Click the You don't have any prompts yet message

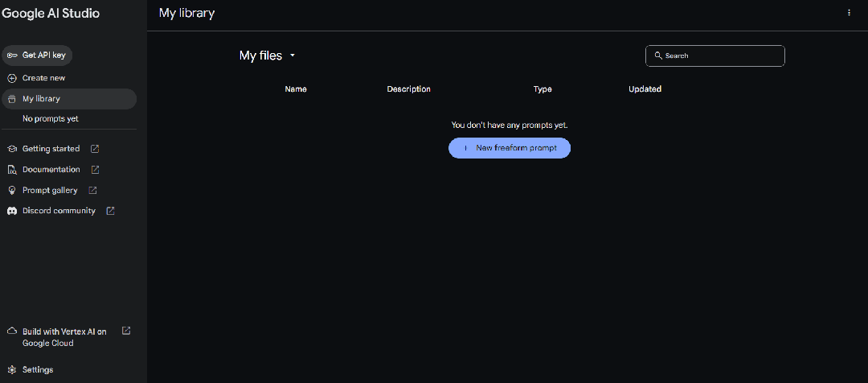[510, 126]
